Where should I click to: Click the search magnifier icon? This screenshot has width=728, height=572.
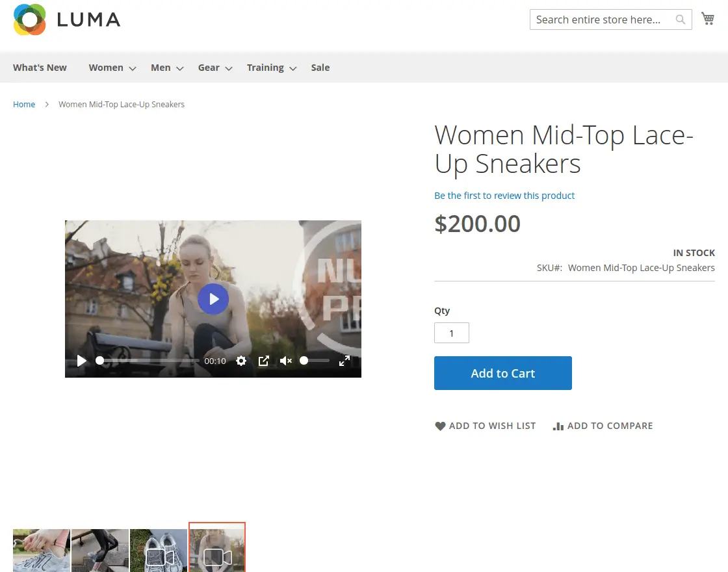[681, 19]
